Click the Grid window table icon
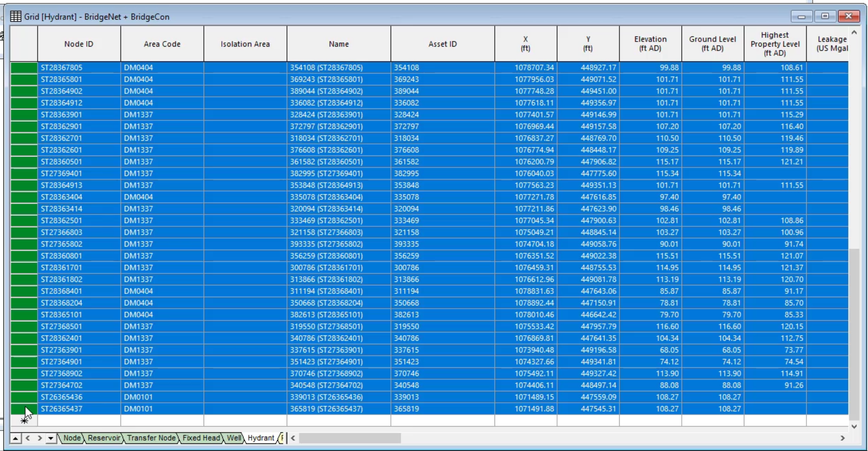 [16, 16]
